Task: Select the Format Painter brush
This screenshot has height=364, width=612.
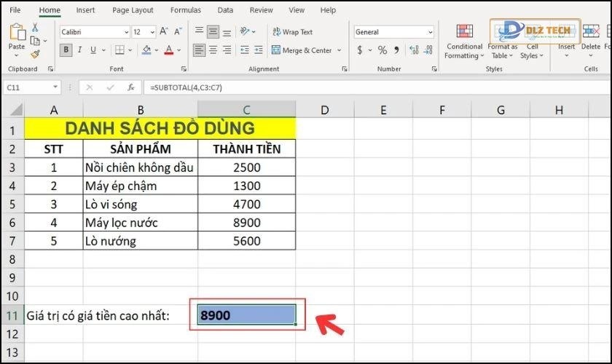Action: (36, 55)
